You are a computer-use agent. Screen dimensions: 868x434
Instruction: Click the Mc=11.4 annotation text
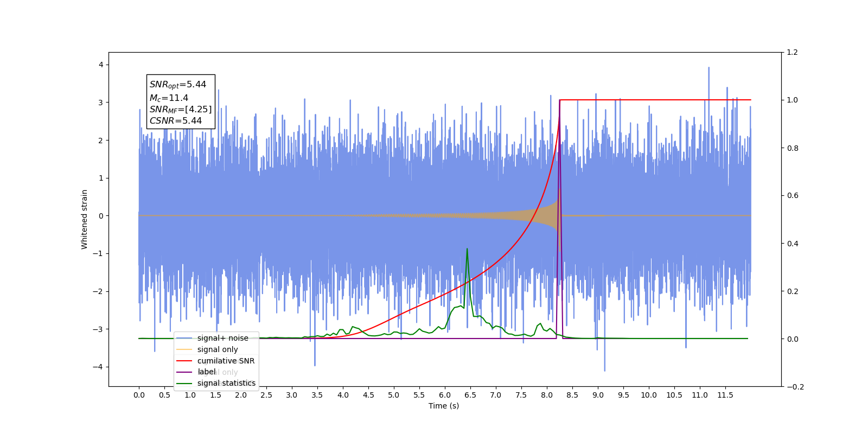169,98
